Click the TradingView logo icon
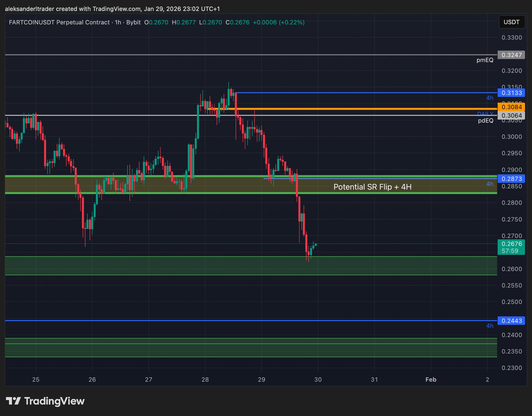 coord(13,401)
